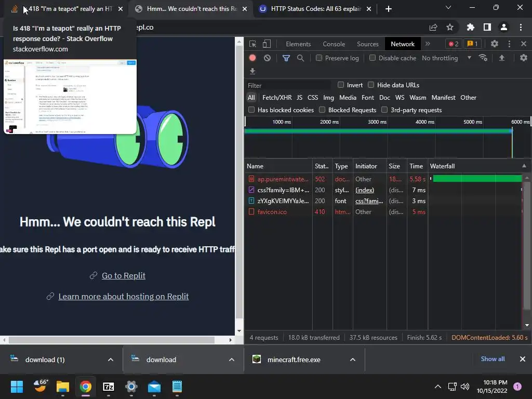Expand minecraft.free.exe options chevron
This screenshot has height=399, width=532.
[x=353, y=360]
